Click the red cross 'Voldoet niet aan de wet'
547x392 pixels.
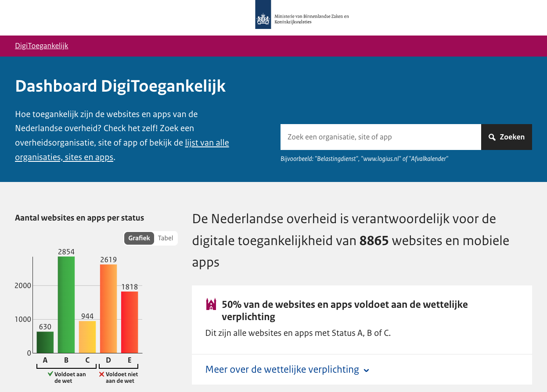101,374
